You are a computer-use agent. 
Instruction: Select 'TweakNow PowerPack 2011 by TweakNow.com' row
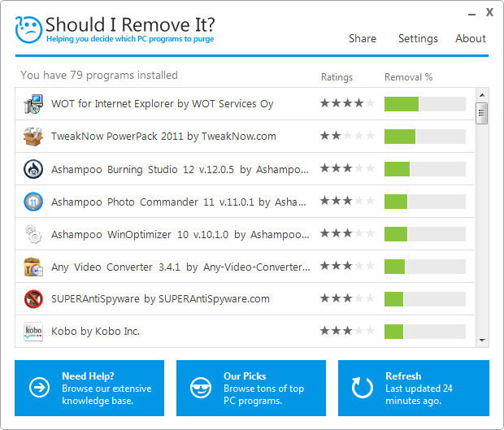pyautogui.click(x=245, y=137)
